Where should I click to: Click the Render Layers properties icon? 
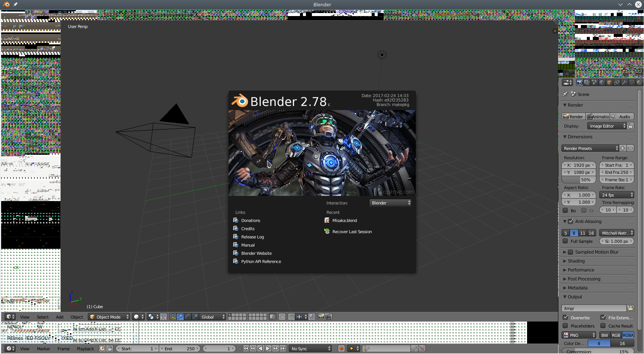tap(587, 82)
